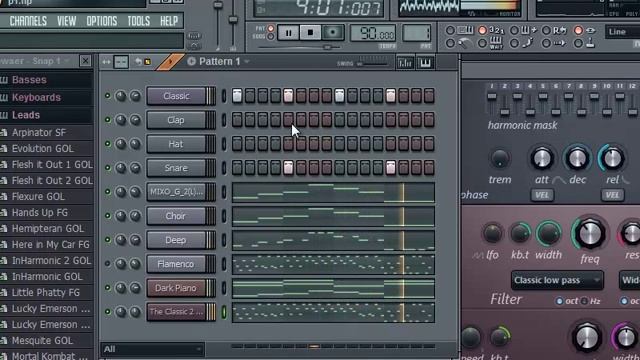This screenshot has width=640, height=360.
Task: Toggle the fifth step of Snare row
Action: pos(288,168)
